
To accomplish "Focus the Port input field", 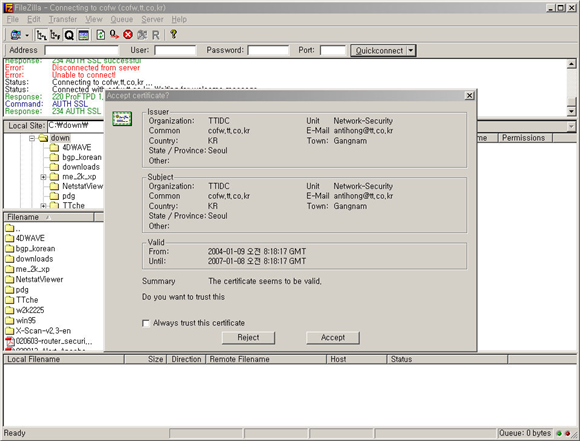I will click(333, 50).
